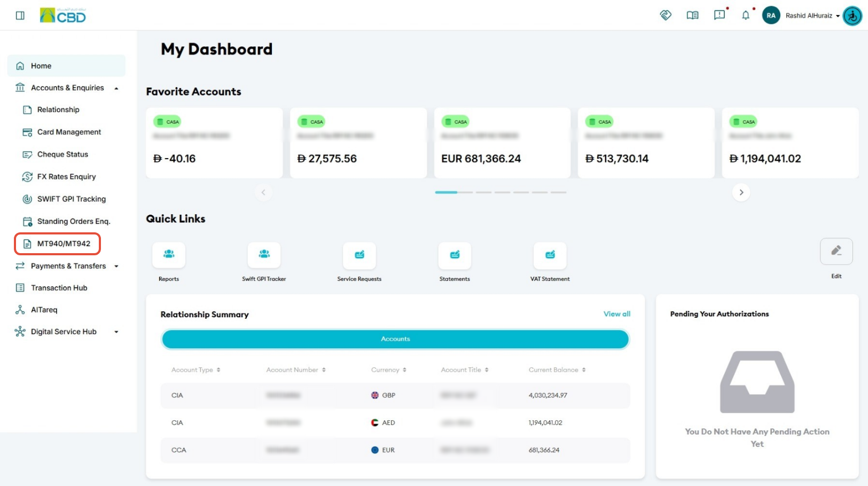Screen dimensions: 868x486
Task: Open the Reports quick link icon
Action: 169,255
